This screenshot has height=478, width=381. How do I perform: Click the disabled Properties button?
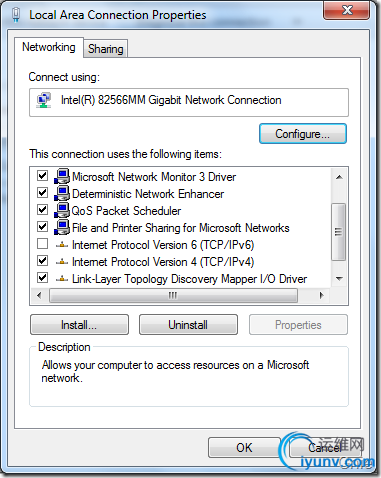click(x=298, y=325)
